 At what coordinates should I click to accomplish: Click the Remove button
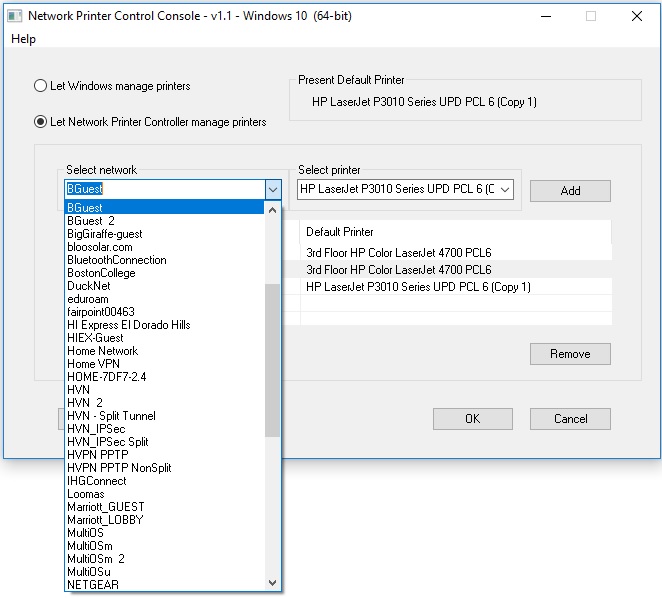[570, 354]
